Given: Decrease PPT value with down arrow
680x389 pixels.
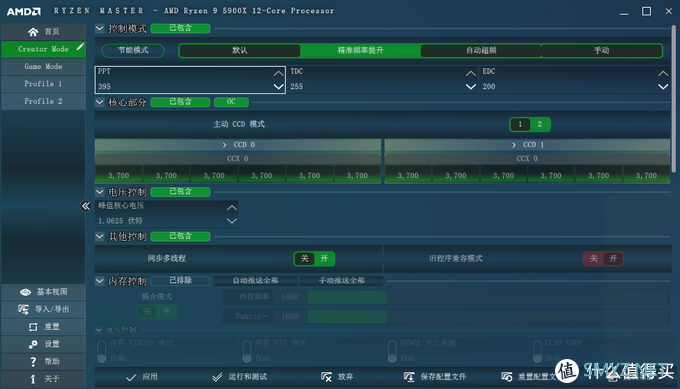Looking at the screenshot, I should 278,87.
